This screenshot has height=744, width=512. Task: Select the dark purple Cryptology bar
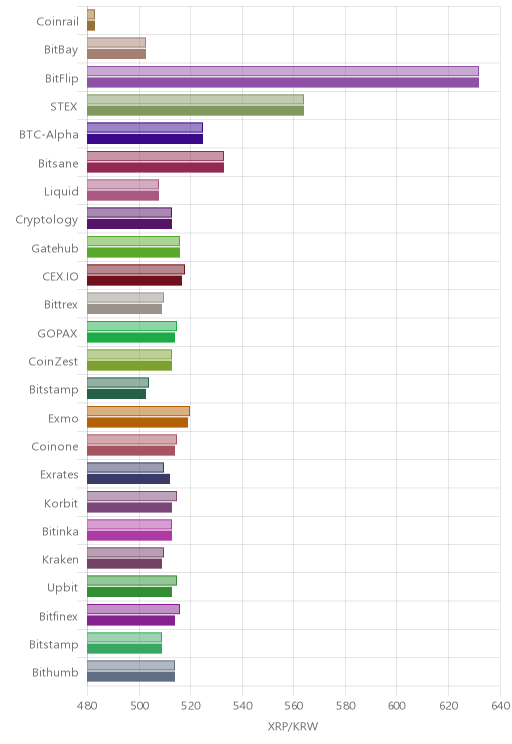tap(130, 224)
